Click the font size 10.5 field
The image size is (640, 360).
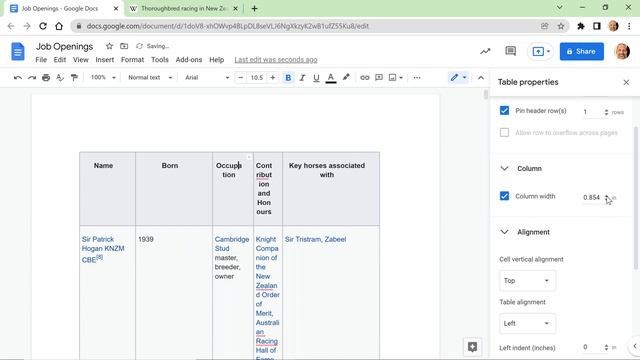pyautogui.click(x=257, y=78)
